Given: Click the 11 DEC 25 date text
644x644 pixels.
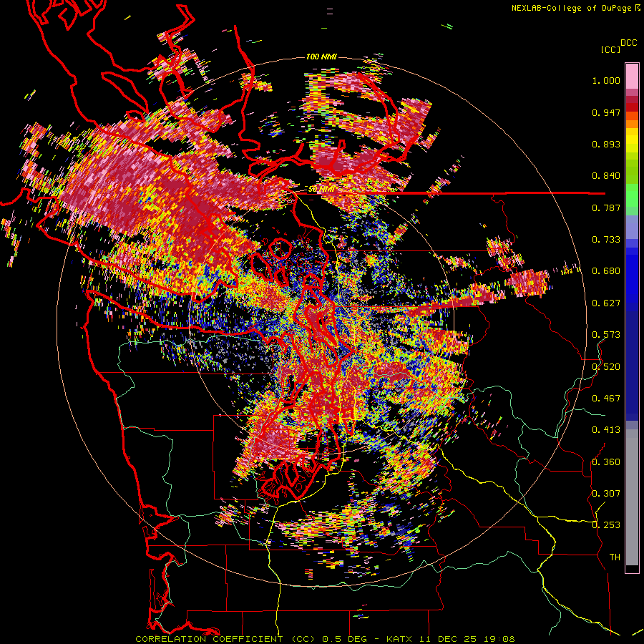Looking at the screenshot, I should coord(449,639).
